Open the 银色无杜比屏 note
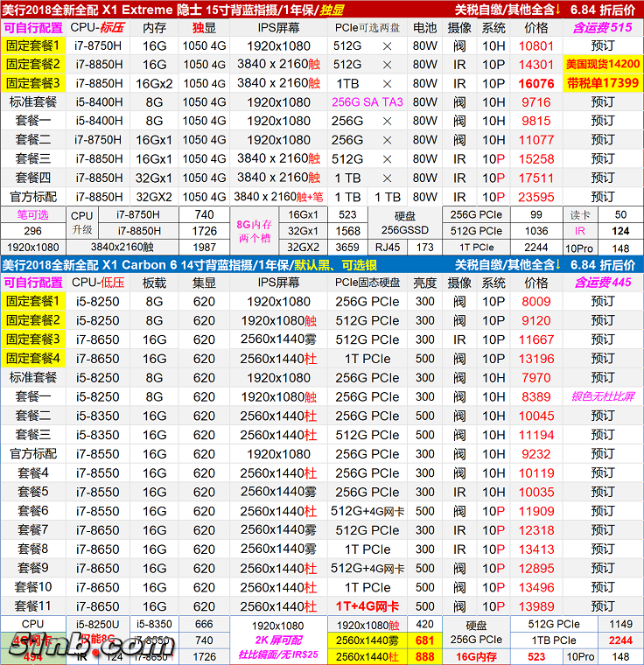Image resolution: width=644 pixels, height=665 pixels. tap(603, 396)
